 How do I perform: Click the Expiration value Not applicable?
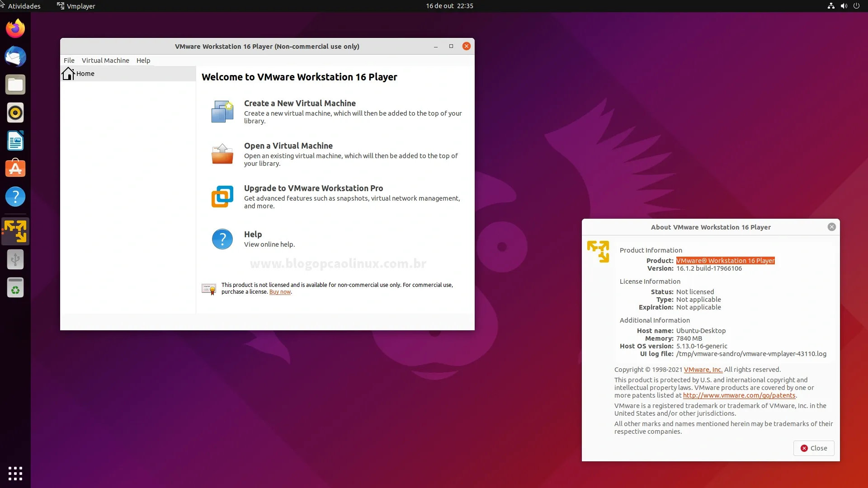pyautogui.click(x=698, y=307)
